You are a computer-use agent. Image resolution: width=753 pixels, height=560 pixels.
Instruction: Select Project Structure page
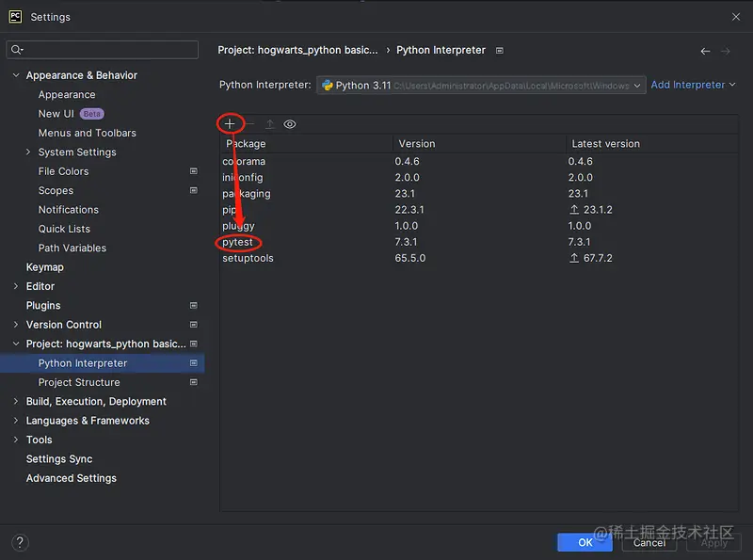coord(79,382)
